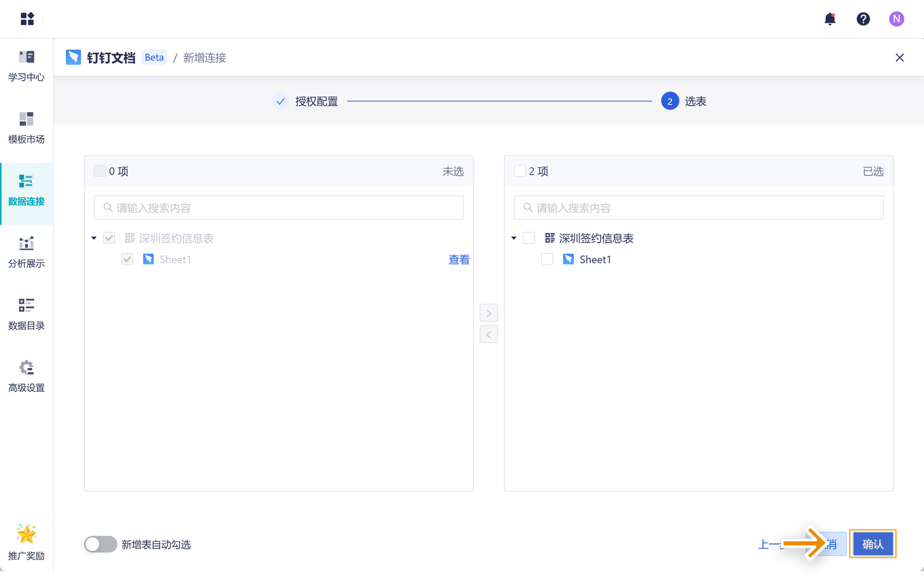Collapse 深圳签约信息表 in the 未选 list
Viewport: 924px width, 576px height.
tap(94, 238)
